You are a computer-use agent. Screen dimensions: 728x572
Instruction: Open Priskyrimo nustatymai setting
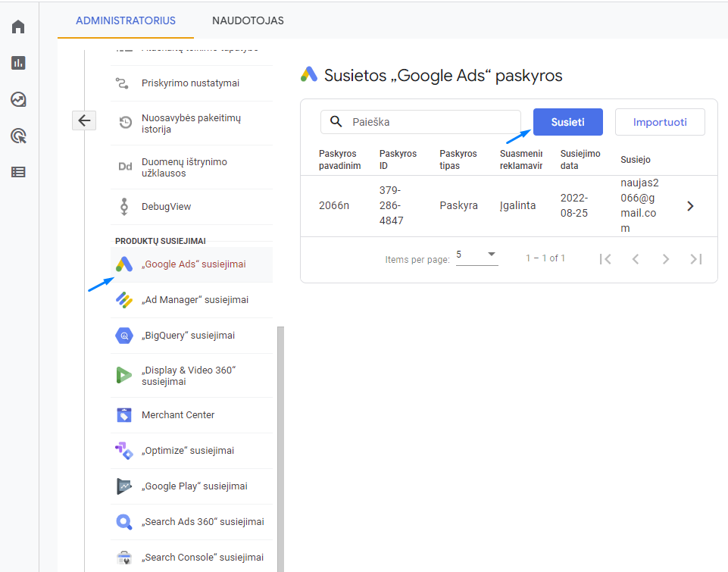(192, 83)
